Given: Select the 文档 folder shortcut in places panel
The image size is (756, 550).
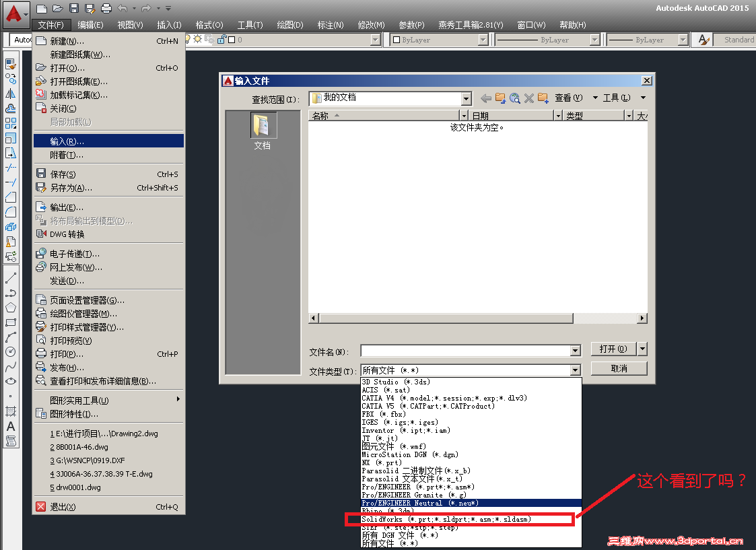Looking at the screenshot, I should point(263,131).
